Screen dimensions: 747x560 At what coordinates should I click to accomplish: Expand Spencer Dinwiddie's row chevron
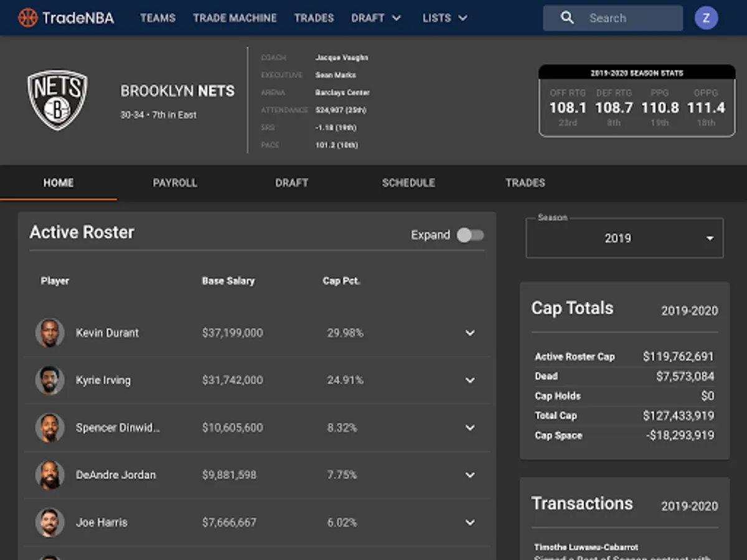(x=470, y=427)
